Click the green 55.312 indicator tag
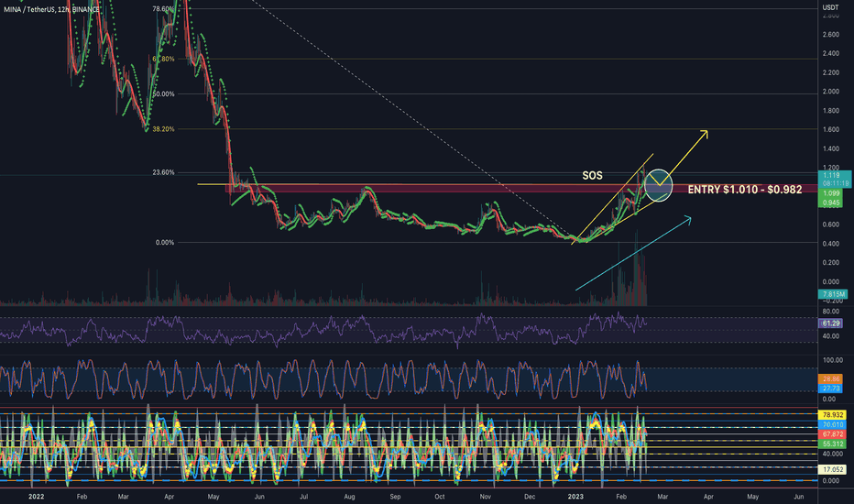 (833, 444)
